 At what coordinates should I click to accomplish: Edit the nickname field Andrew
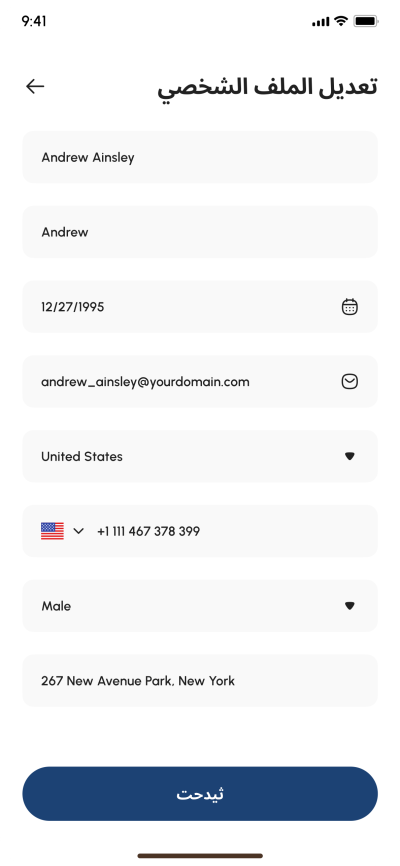200,232
